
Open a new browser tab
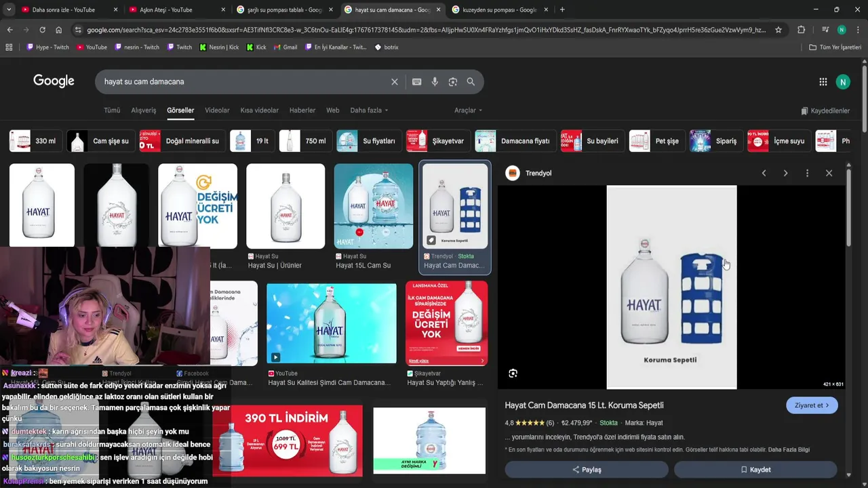[562, 9]
